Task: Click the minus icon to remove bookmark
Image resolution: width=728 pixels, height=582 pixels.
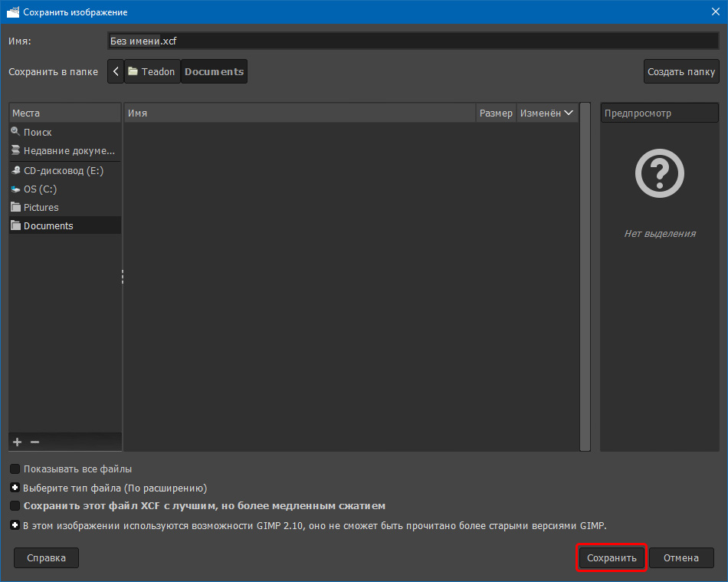Action: tap(34, 442)
